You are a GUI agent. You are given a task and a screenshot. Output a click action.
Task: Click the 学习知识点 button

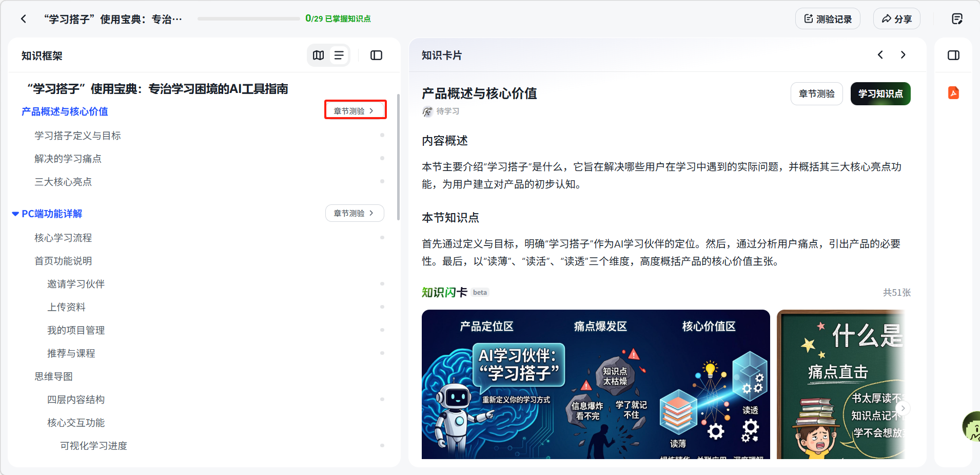click(x=880, y=94)
